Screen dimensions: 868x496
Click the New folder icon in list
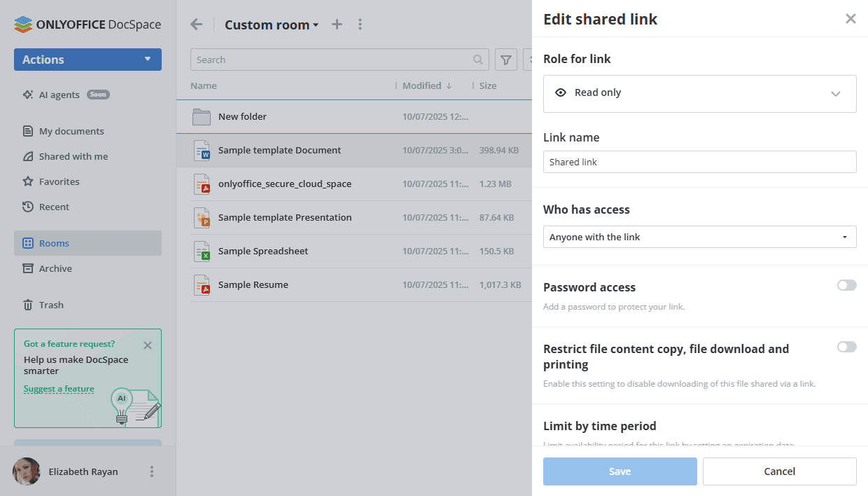click(x=202, y=117)
